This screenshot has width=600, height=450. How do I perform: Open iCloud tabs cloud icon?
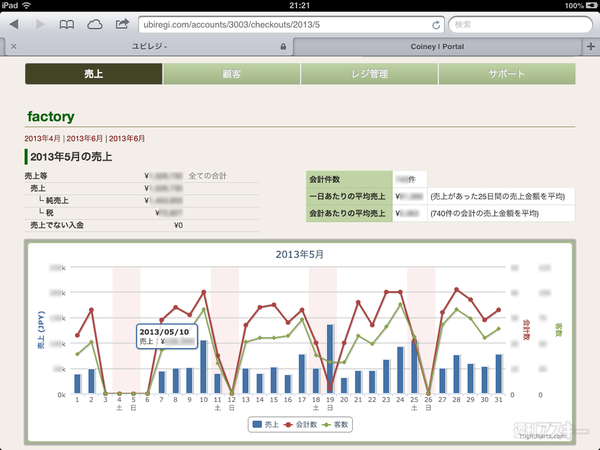[x=95, y=25]
